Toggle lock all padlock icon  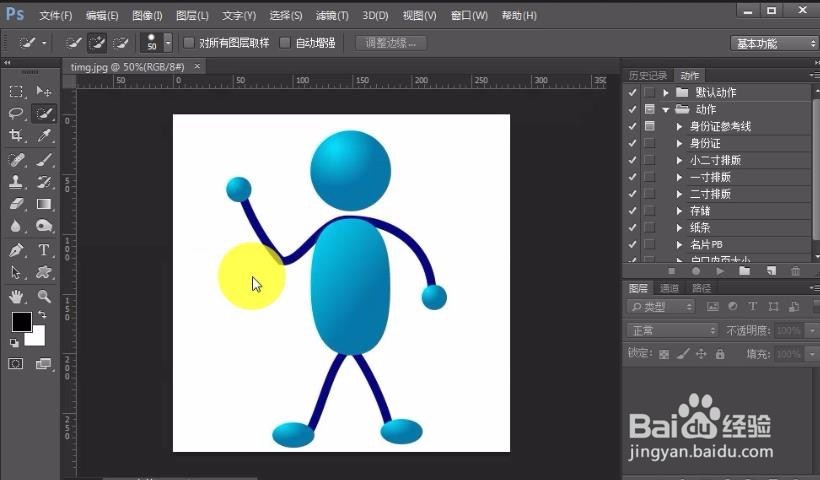[x=720, y=354]
